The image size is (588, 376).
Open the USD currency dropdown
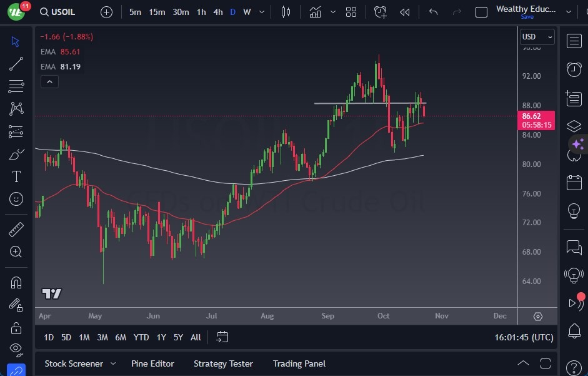(537, 36)
